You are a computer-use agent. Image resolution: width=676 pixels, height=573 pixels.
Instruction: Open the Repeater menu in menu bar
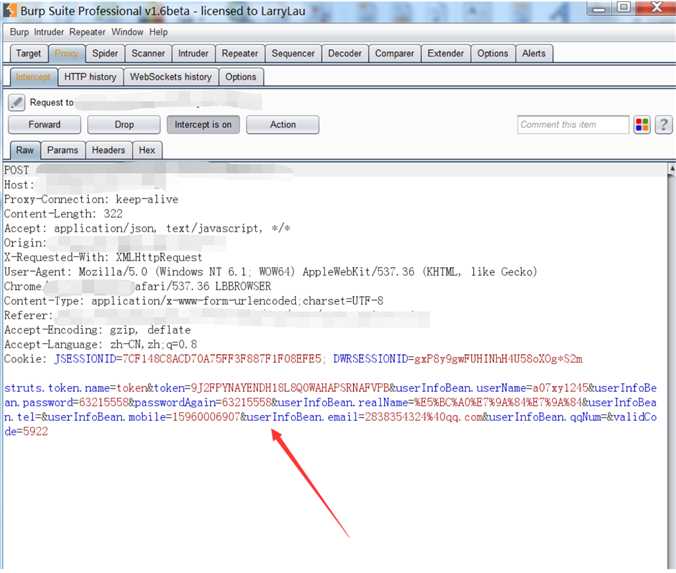87,32
